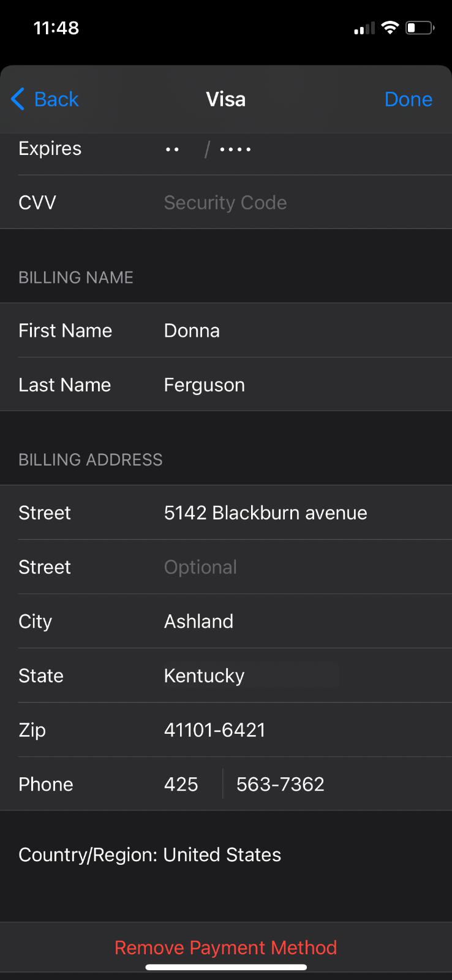The height and width of the screenshot is (980, 452).
Task: Tap the Back chevron icon
Action: coord(18,99)
